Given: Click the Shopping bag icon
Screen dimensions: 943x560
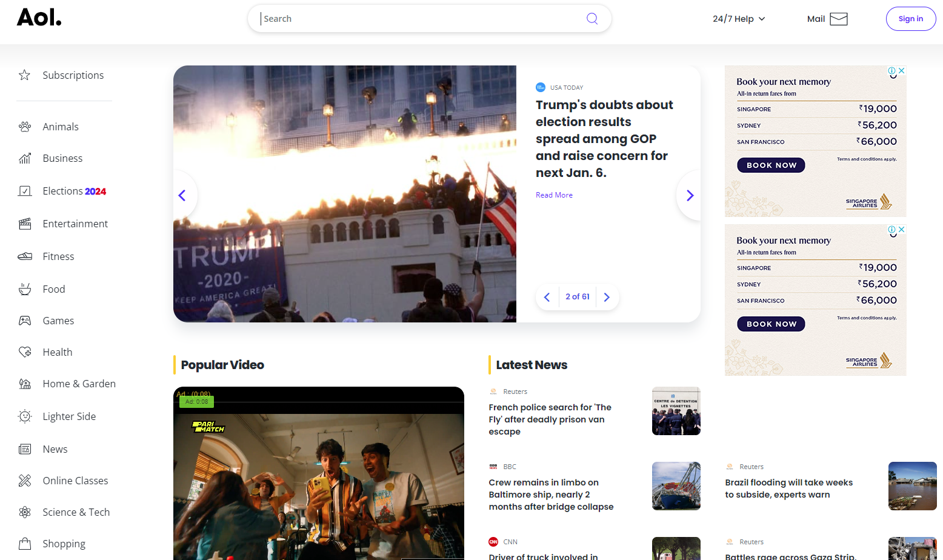Looking at the screenshot, I should [24, 544].
